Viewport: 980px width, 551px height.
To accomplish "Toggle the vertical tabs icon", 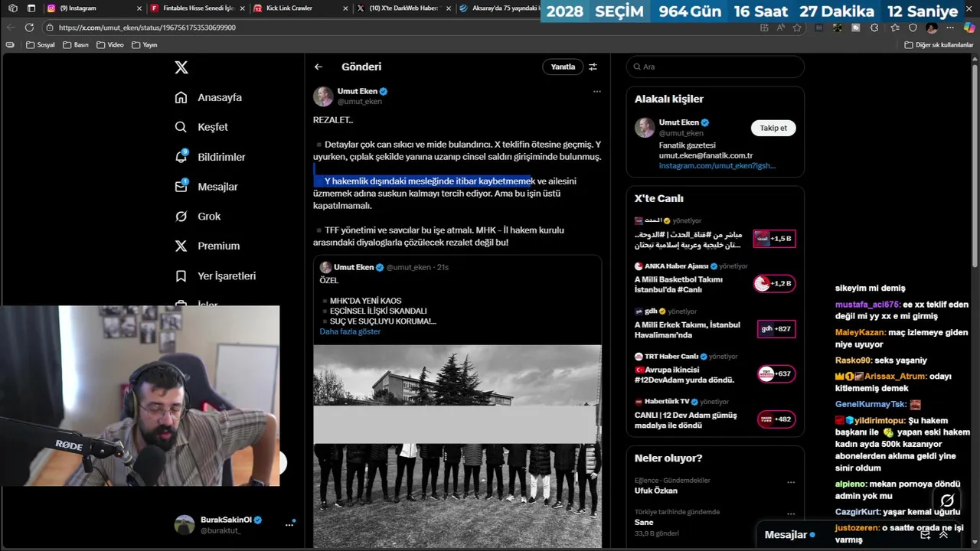I will [x=31, y=8].
